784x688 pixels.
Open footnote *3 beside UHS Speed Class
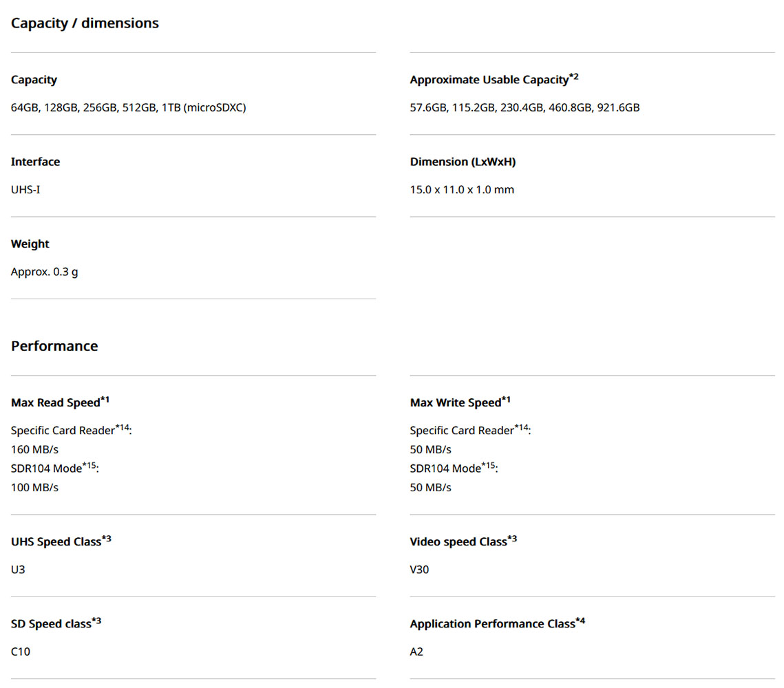click(107, 539)
